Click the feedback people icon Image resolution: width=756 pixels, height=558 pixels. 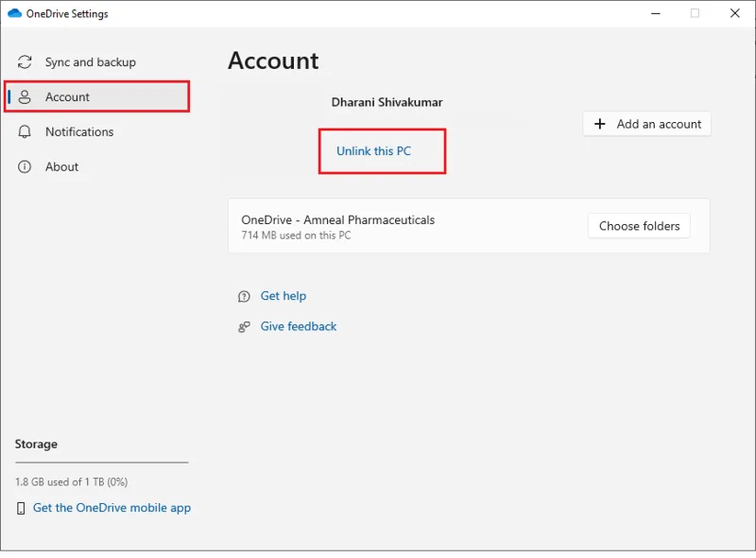click(x=244, y=327)
